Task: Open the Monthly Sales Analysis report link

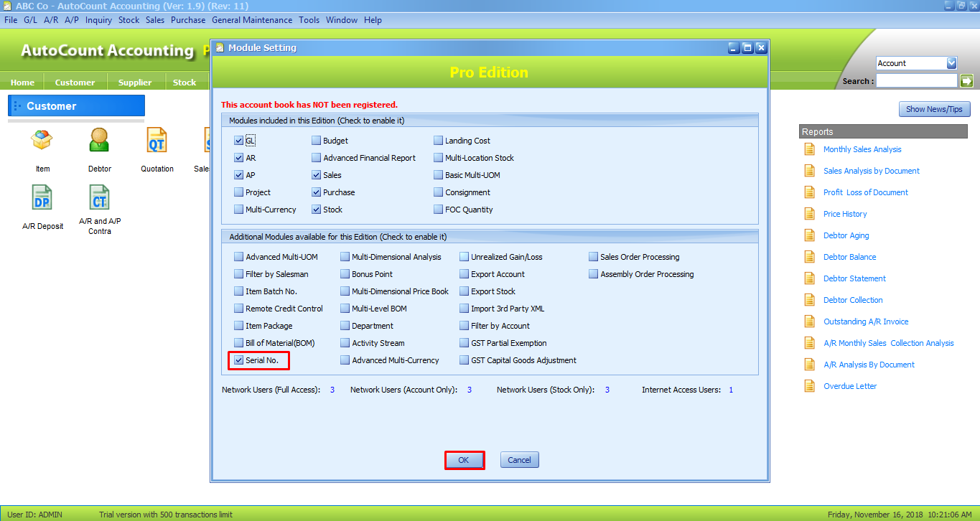Action: click(862, 149)
